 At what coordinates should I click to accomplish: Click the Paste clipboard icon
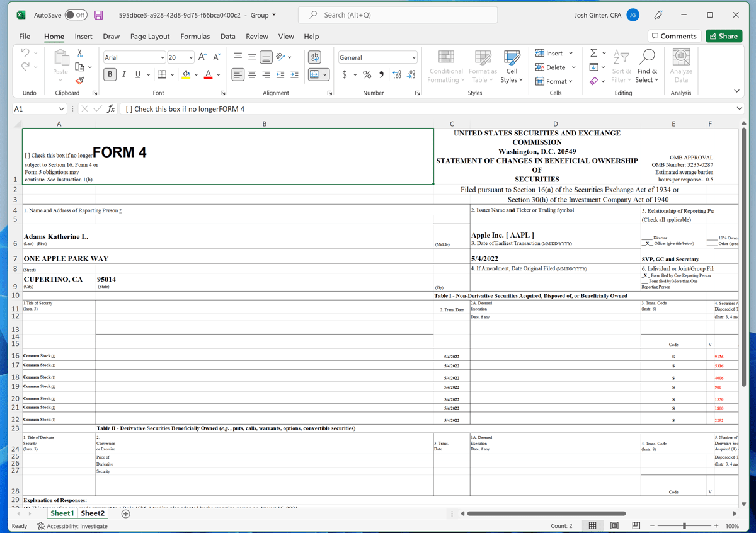pyautogui.click(x=60, y=59)
